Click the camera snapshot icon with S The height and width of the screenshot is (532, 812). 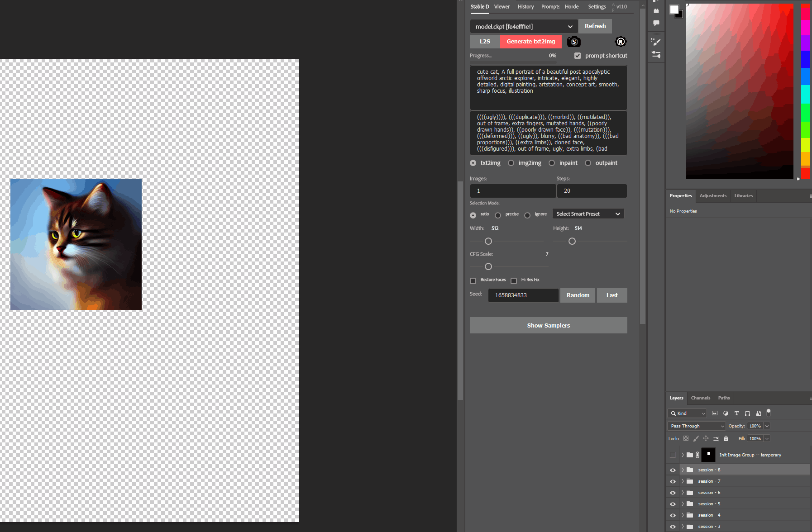(573, 42)
